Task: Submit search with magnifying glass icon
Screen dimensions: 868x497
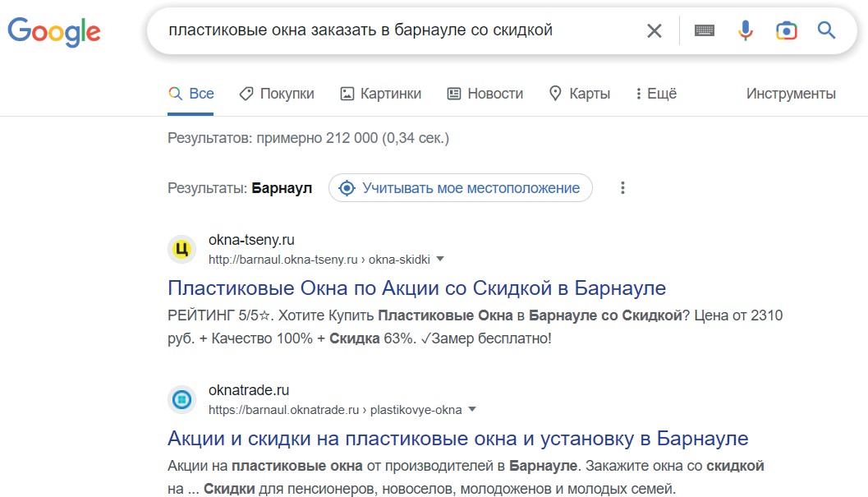Action: (x=826, y=31)
